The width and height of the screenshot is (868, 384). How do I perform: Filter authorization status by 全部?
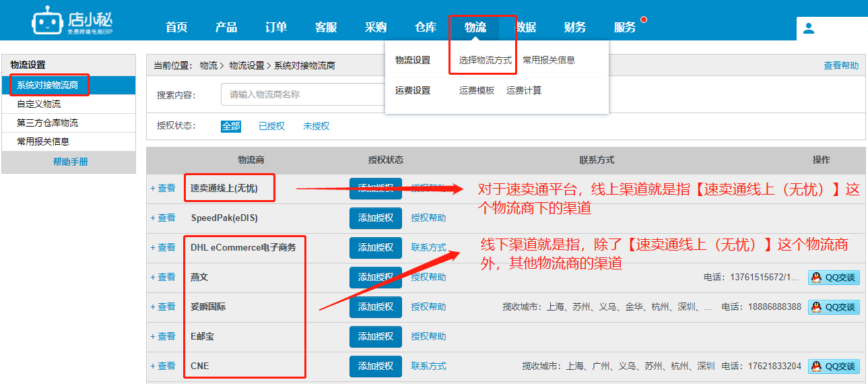pyautogui.click(x=231, y=126)
